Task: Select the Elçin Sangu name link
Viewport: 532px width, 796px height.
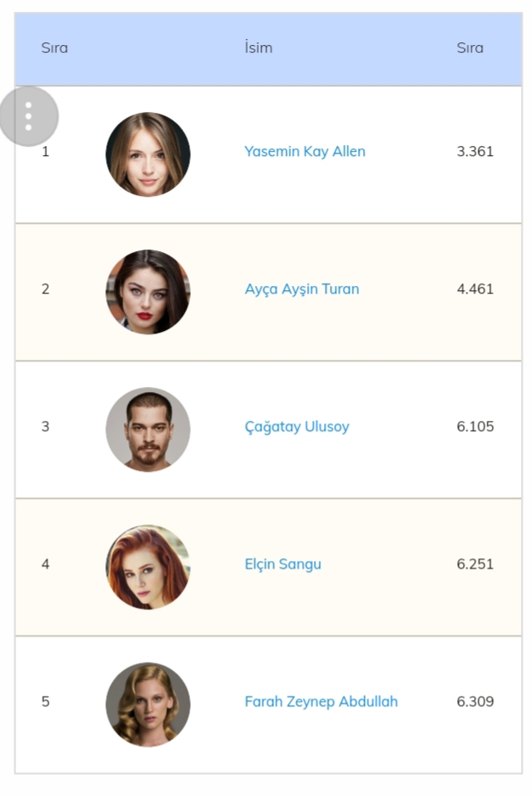Action: click(283, 564)
